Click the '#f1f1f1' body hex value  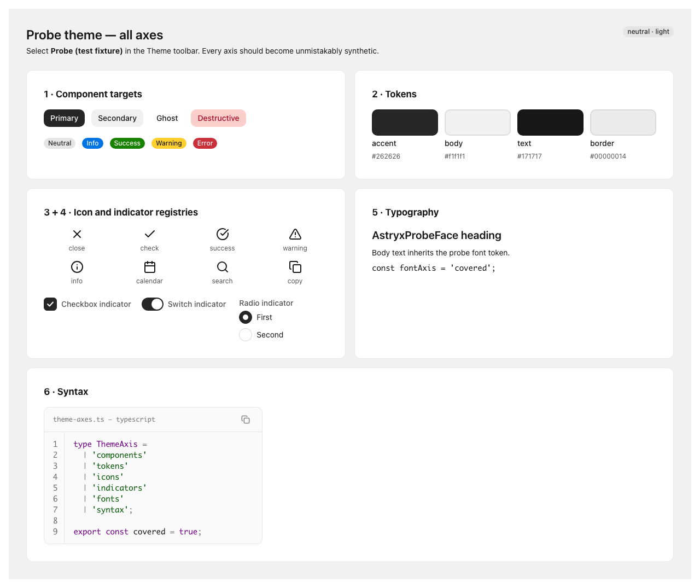455,156
